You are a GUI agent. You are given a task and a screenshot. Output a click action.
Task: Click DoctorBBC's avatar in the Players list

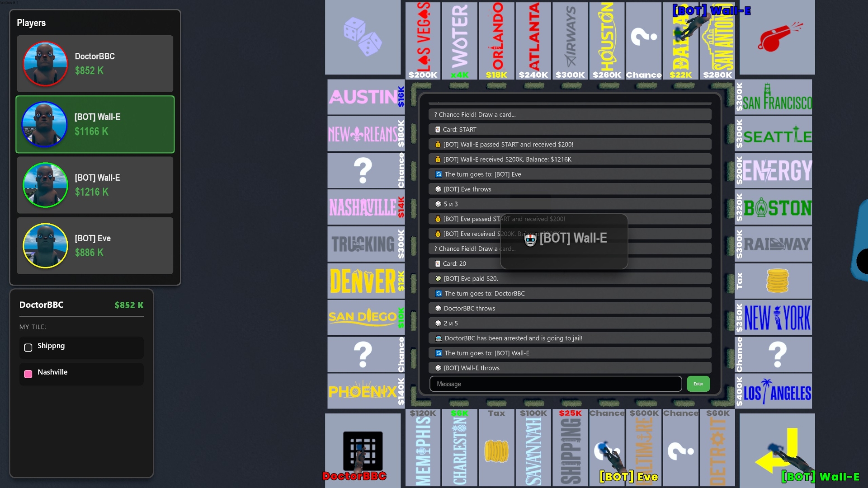click(x=45, y=64)
